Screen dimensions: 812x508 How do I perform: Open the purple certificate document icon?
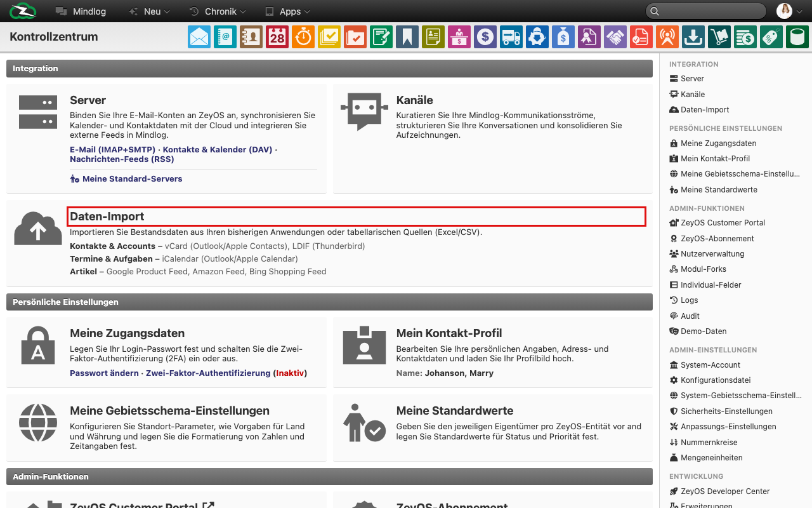(x=589, y=37)
